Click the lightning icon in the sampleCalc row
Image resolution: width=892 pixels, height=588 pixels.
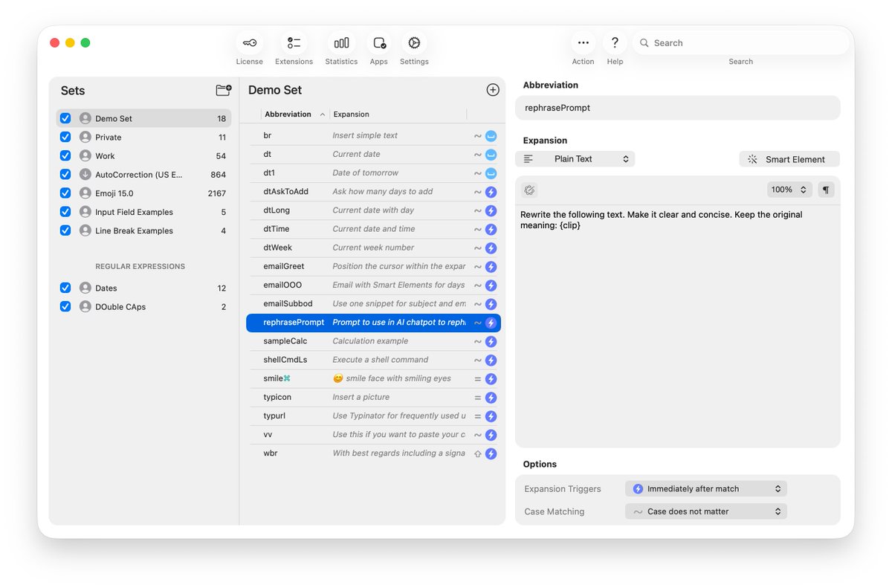[491, 341]
